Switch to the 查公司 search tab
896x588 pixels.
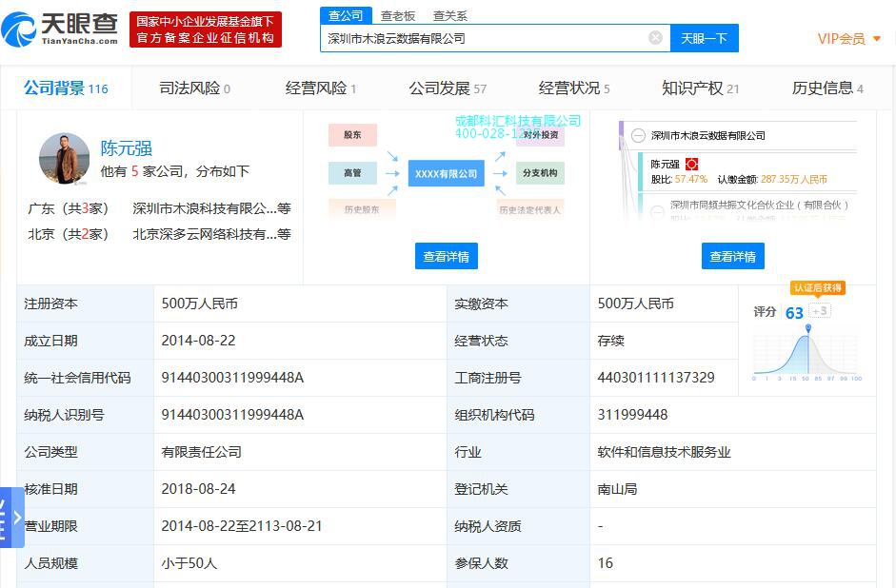[x=346, y=15]
